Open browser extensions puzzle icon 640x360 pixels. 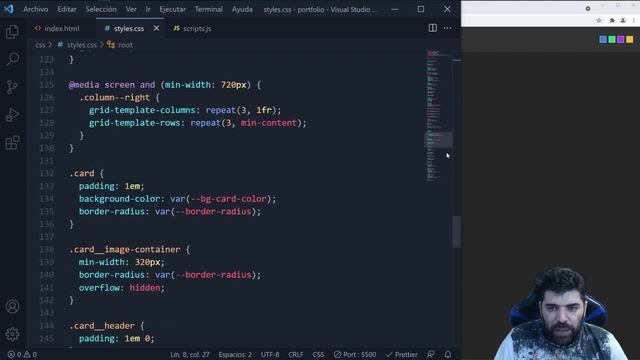click(x=612, y=20)
